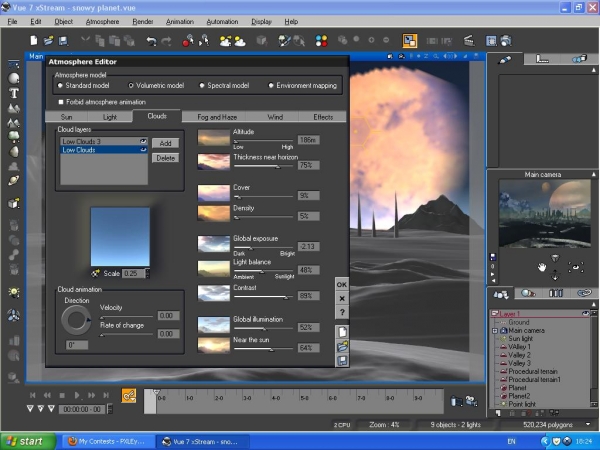Click the cloud Direction dial
The height and width of the screenshot is (450, 600).
76,320
